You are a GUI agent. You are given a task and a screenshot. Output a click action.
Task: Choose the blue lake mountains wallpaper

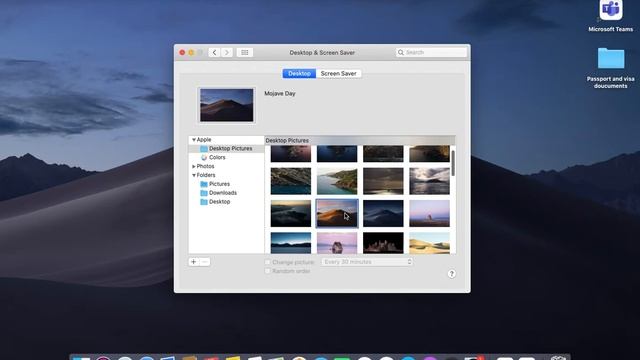(291, 243)
